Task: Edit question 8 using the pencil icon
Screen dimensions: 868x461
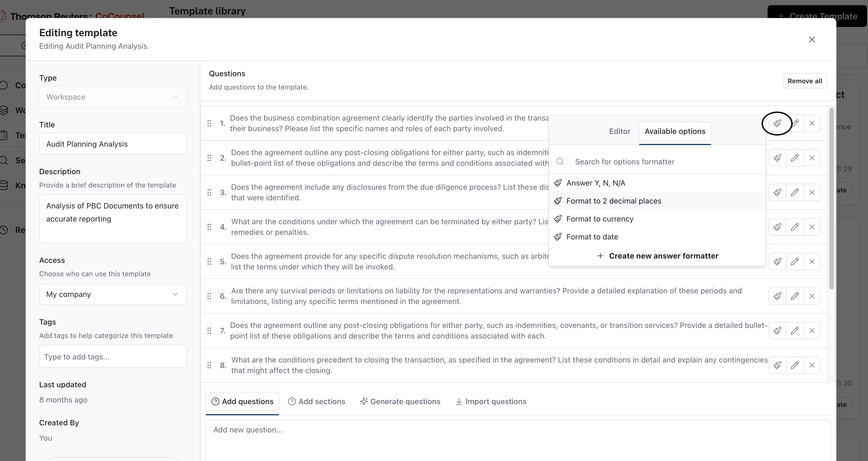Action: 795,365
